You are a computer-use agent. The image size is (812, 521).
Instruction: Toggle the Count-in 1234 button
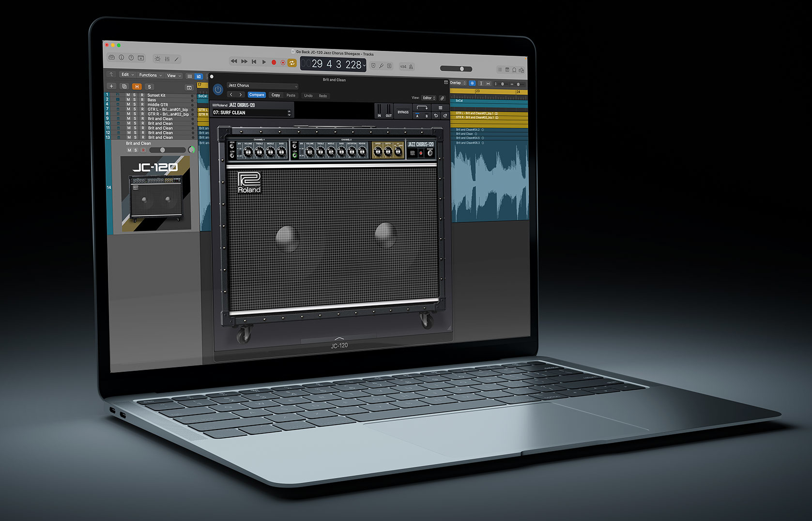(403, 66)
